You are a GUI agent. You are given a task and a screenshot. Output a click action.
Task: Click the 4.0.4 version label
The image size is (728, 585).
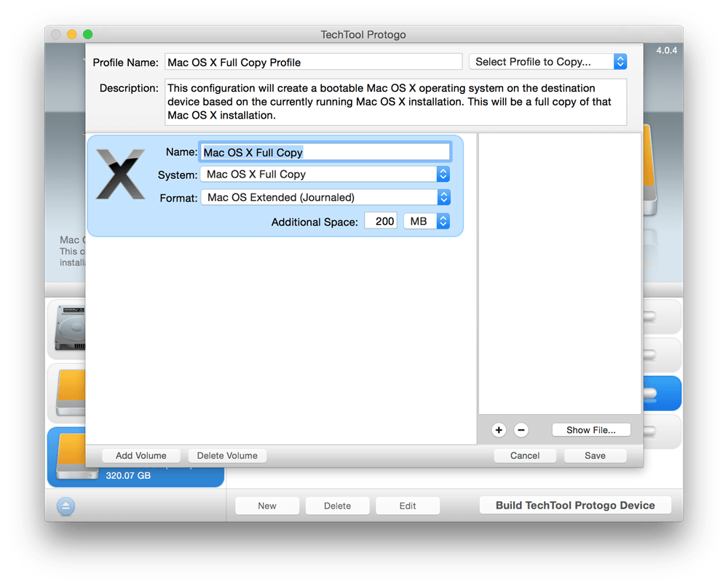[x=667, y=50]
